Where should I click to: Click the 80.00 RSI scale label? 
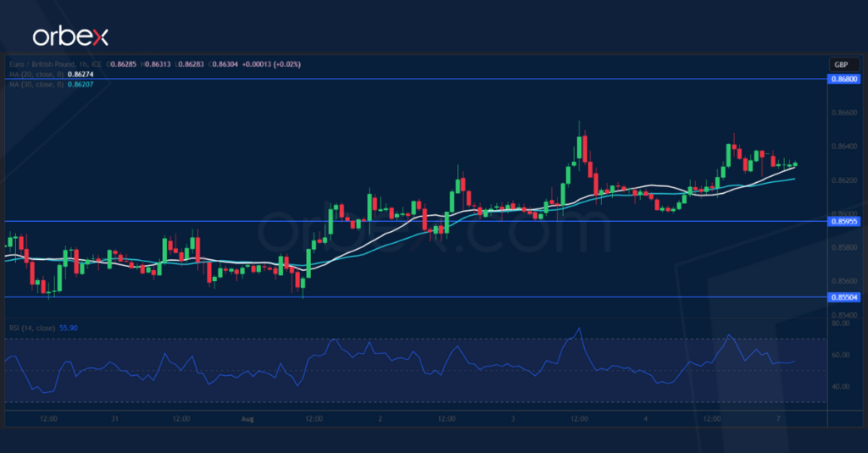tap(841, 323)
